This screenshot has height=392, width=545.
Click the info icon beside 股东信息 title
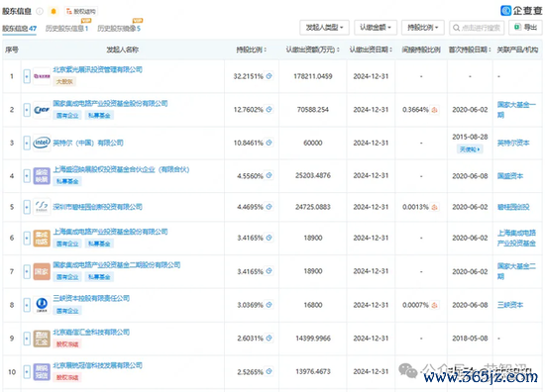(40, 12)
